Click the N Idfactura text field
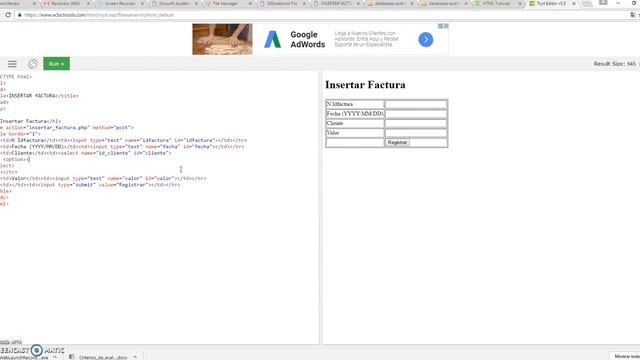The height and width of the screenshot is (360, 640). [x=416, y=104]
